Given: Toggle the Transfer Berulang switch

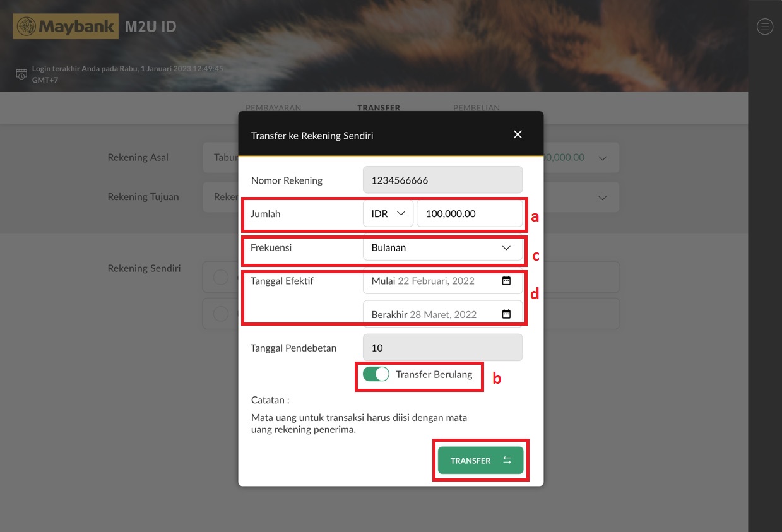Looking at the screenshot, I should coord(376,374).
